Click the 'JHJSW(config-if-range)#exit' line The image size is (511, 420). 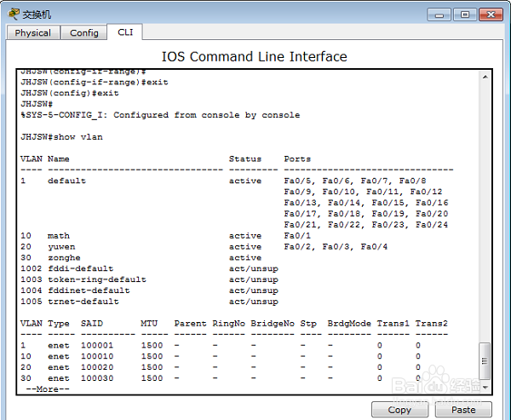pyautogui.click(x=95, y=82)
